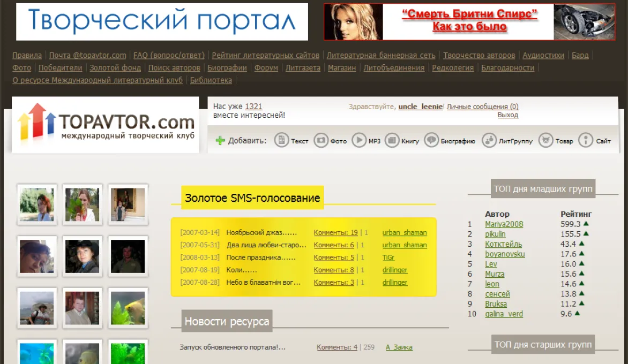Image resolution: width=628 pixels, height=364 pixels.
Task: Click the MP3 play icon
Action: [x=359, y=140]
